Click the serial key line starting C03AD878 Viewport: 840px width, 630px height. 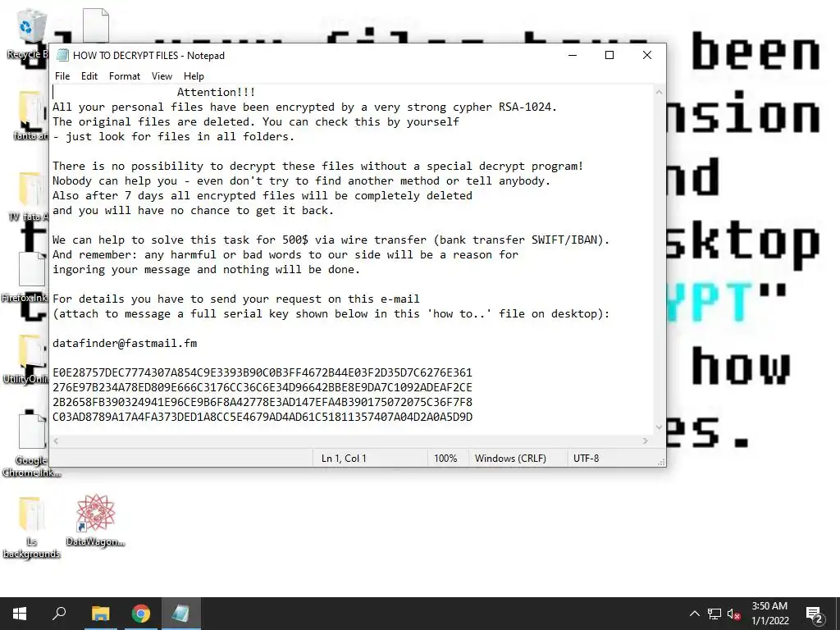click(x=262, y=417)
